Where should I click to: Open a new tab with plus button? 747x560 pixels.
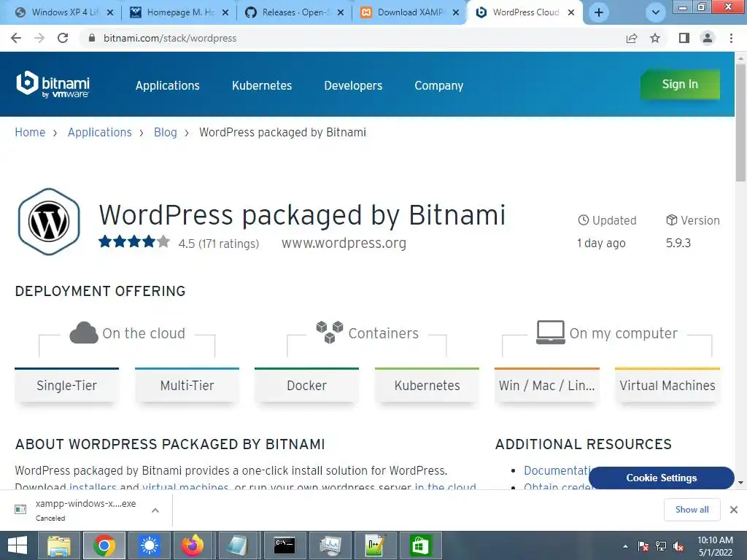click(x=599, y=12)
